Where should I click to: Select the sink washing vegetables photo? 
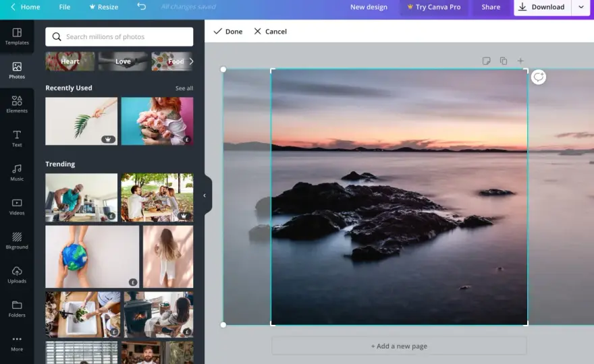(x=83, y=314)
